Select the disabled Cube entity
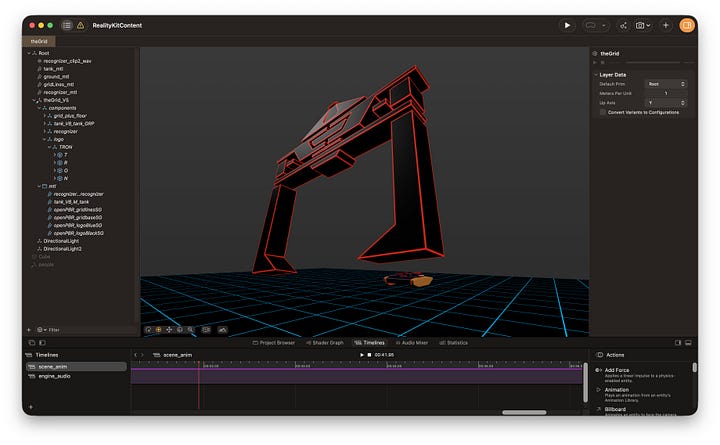Screen dimensions: 720x445 44,256
